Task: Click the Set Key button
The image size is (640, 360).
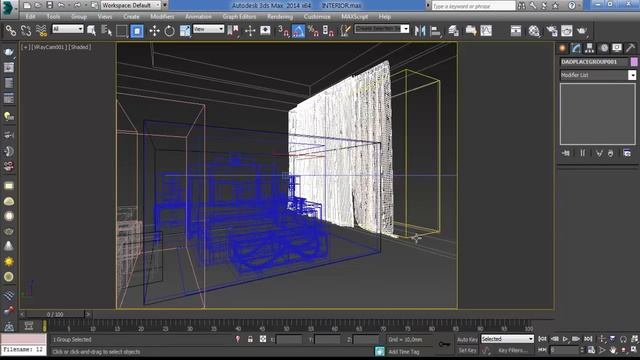Action: coord(467,350)
